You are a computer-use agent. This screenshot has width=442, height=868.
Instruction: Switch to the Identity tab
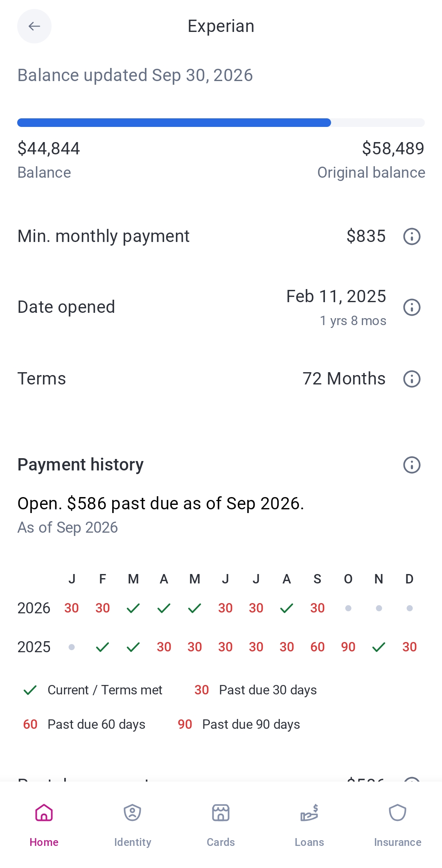pyautogui.click(x=133, y=825)
